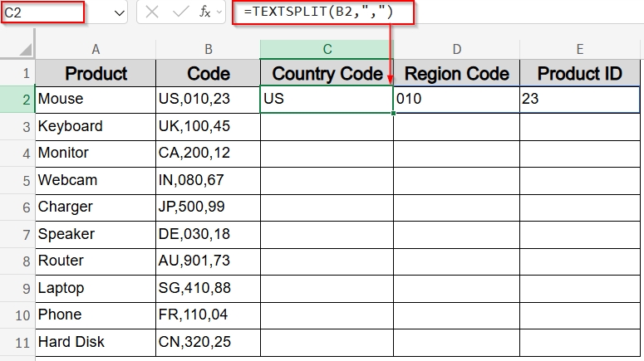This screenshot has height=361, width=644.
Task: Select the cell containing Speaker
Action: tap(96, 234)
